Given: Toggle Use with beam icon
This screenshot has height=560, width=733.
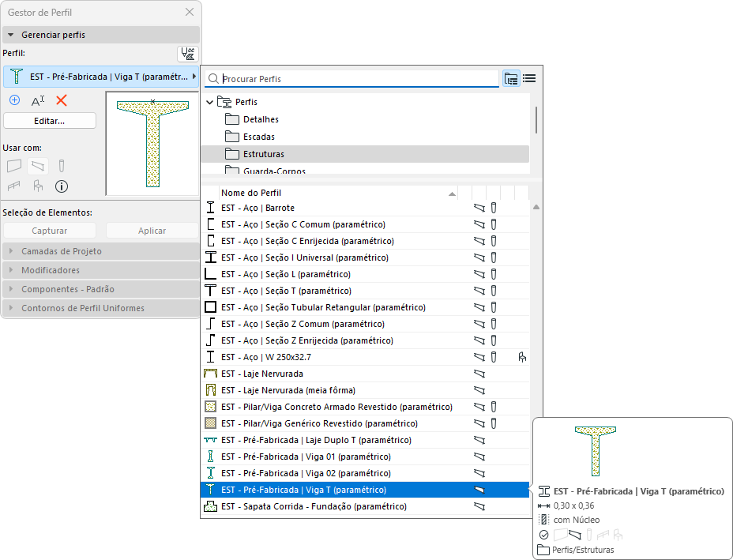Looking at the screenshot, I should coord(38,166).
